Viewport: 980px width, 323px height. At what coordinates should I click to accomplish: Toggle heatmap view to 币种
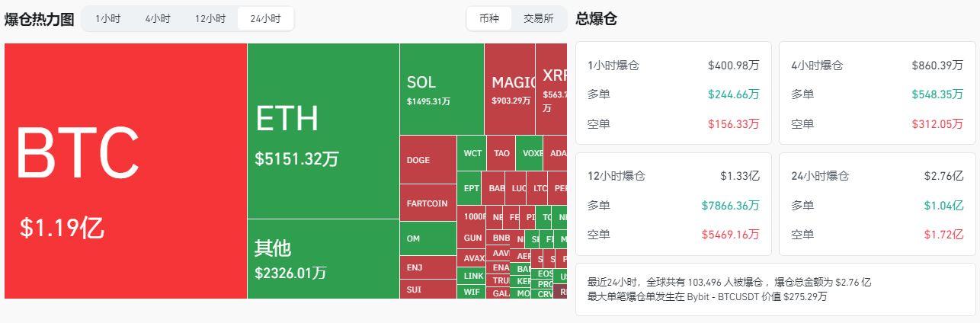489,19
